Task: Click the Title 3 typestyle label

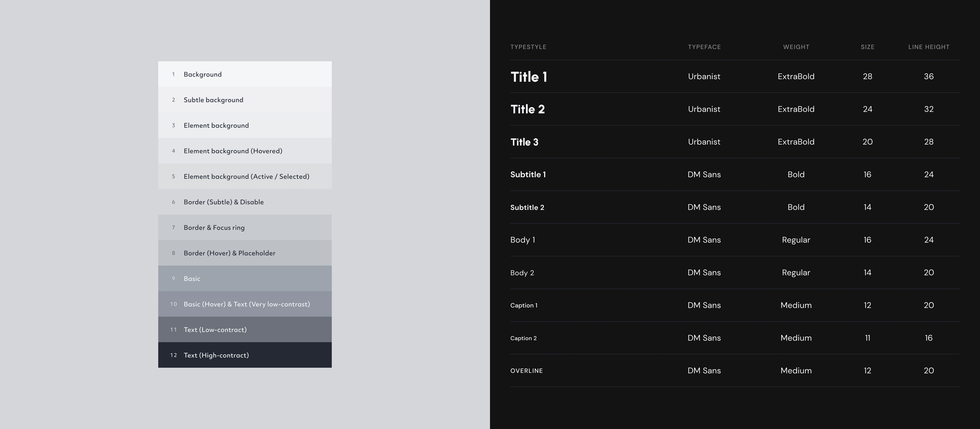Action: tap(524, 142)
